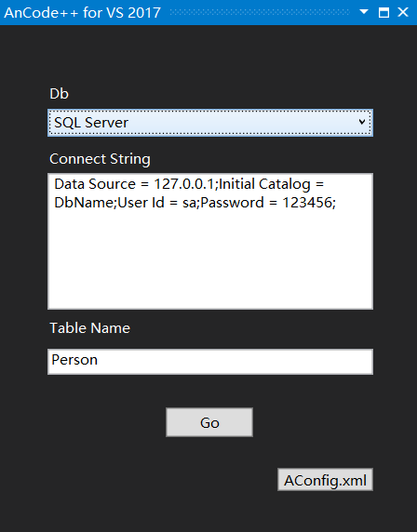Maximize the AnCode++ tool window
The height and width of the screenshot is (532, 417).
[383, 12]
